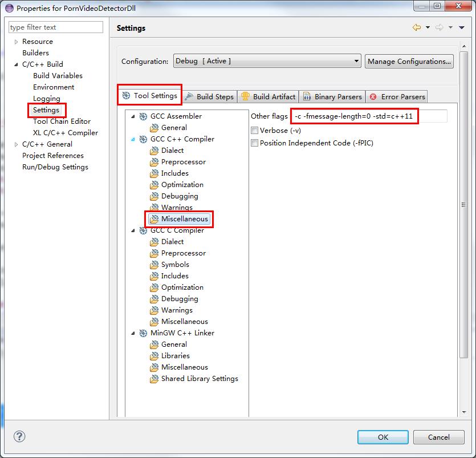Click the General folder icon under MinGW C++ Linker

154,344
